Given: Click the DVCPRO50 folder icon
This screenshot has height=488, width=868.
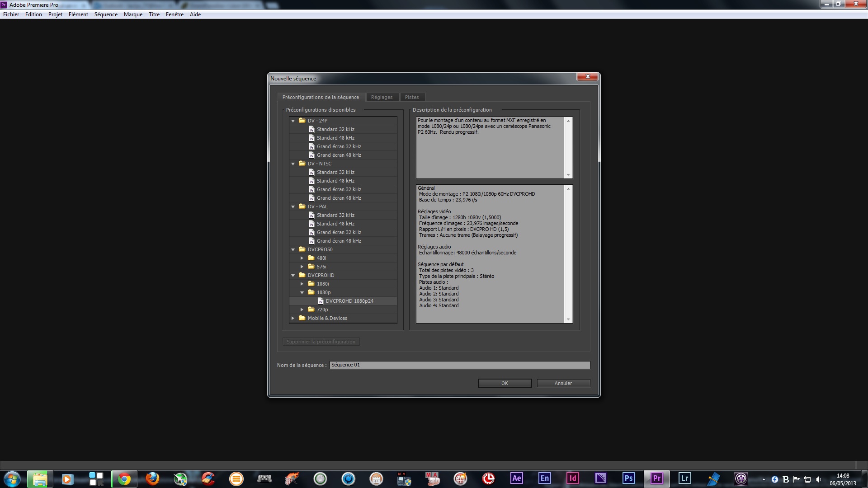Looking at the screenshot, I should click(302, 249).
